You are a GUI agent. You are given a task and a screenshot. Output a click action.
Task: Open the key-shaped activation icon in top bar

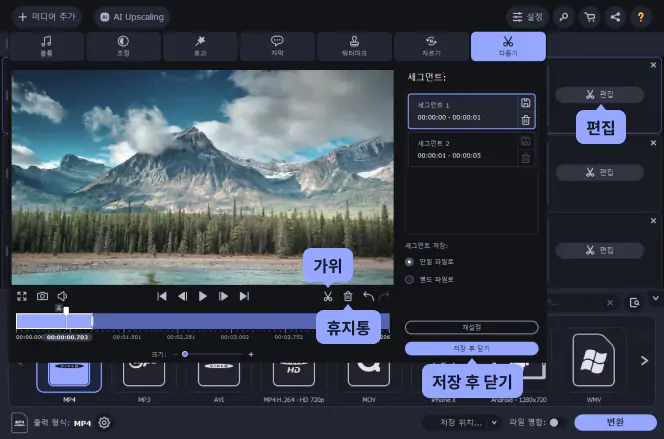(564, 17)
